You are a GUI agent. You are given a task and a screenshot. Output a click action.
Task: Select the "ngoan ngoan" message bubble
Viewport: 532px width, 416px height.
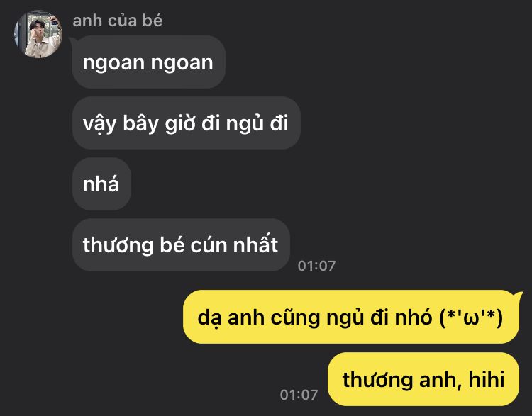[x=149, y=62]
